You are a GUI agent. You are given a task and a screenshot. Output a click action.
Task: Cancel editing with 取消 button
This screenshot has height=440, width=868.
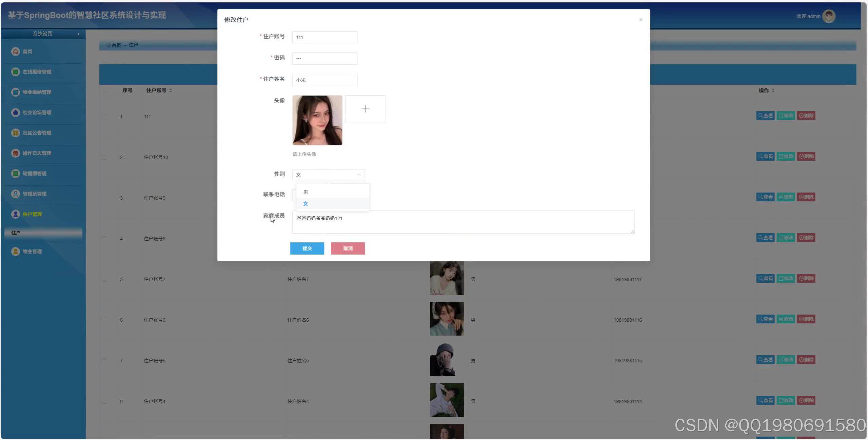pos(348,248)
